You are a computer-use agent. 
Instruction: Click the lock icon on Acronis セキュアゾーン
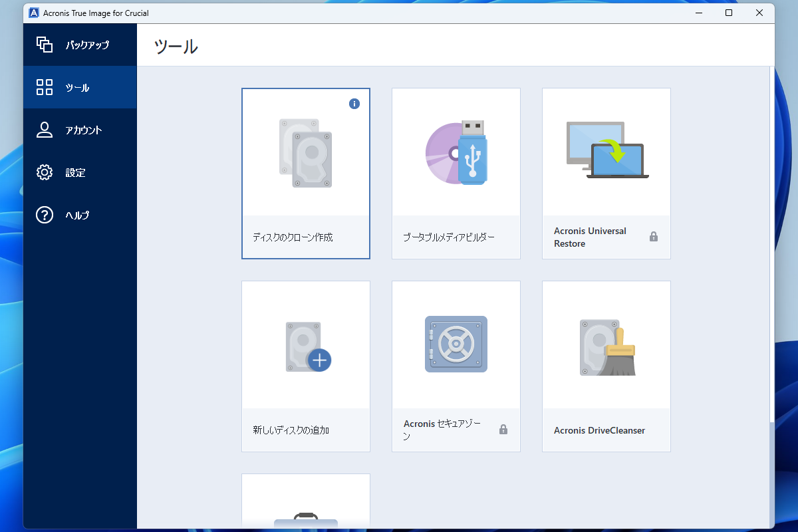[x=503, y=429]
